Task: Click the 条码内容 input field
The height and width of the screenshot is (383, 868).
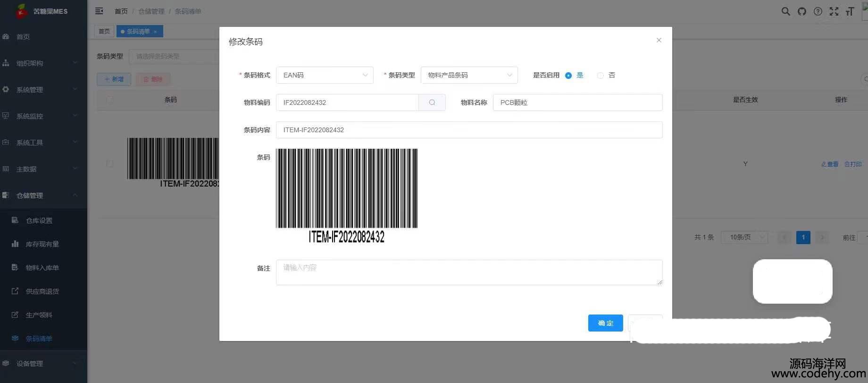Action: click(x=469, y=130)
